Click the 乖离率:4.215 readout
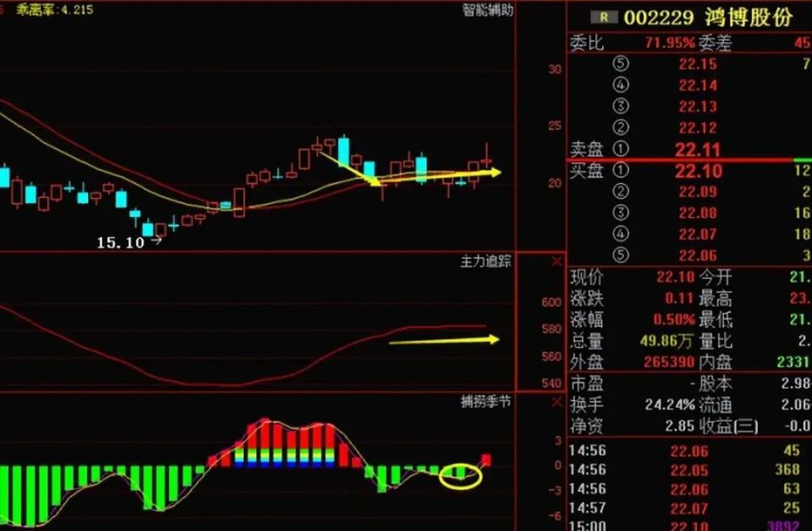This screenshot has width=812, height=531. tap(54, 10)
